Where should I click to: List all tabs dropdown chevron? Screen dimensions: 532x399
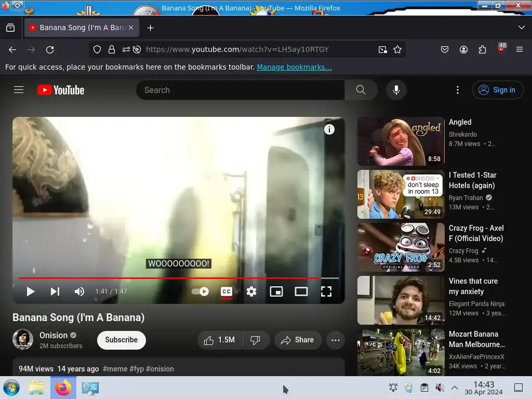522,28
